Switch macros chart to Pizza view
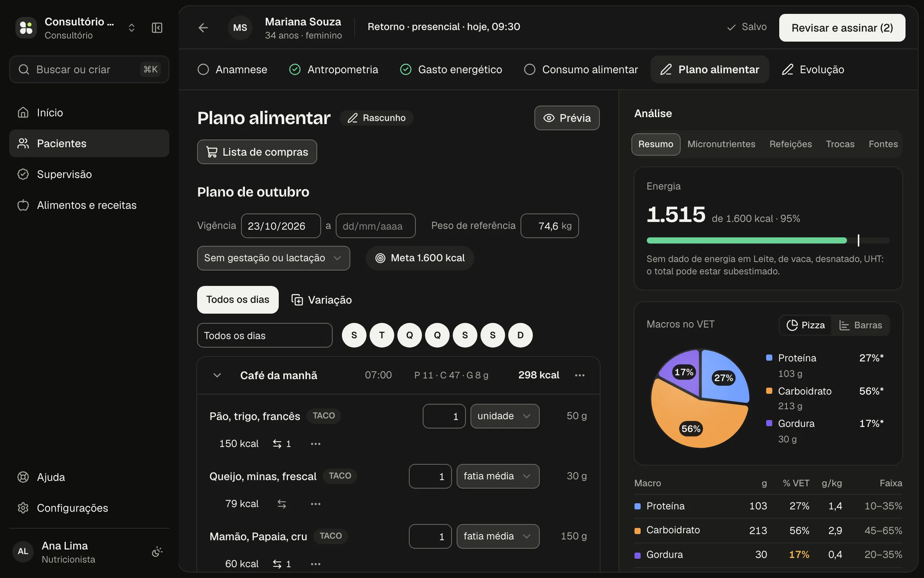 [805, 325]
